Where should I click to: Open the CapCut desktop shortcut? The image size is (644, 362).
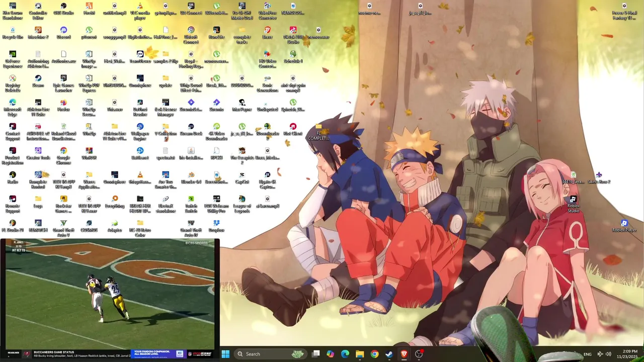pyautogui.click(x=242, y=178)
